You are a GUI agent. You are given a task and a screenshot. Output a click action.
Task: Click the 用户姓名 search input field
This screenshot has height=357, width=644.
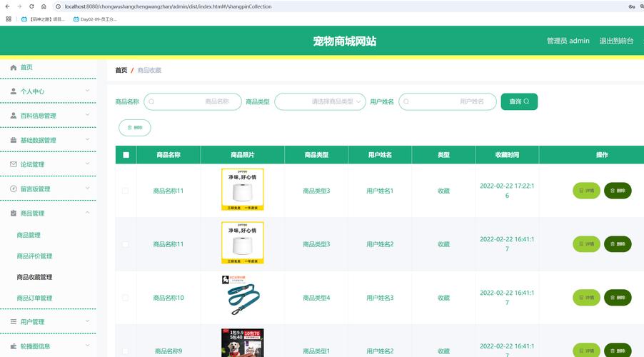tap(447, 102)
